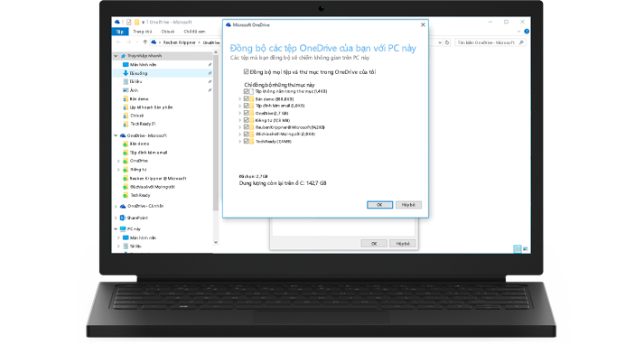Expand the ribbon with the chevron near help
Viewport: 644px width, 344px height.
[518, 32]
